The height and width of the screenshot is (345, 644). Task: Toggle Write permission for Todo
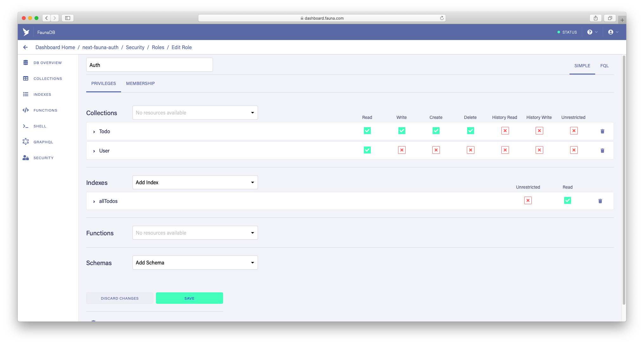click(x=402, y=131)
